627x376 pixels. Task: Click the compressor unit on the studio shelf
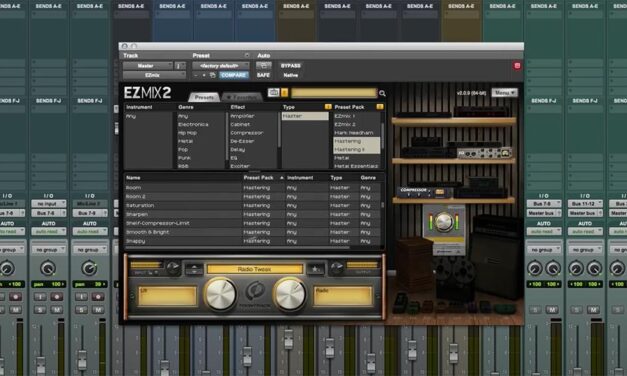pyautogui.click(x=425, y=192)
